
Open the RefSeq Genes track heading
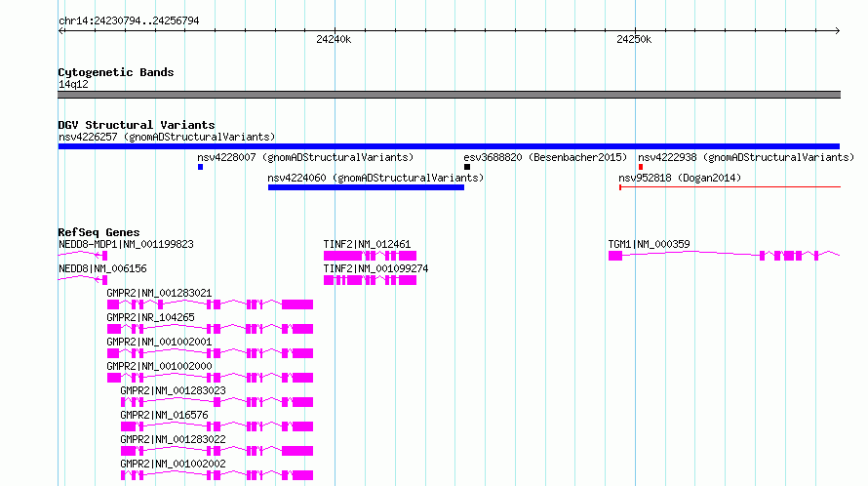(99, 232)
